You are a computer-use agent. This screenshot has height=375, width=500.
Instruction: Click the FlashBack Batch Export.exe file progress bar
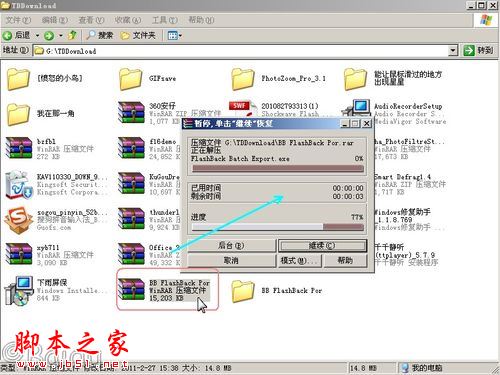pyautogui.click(x=277, y=169)
